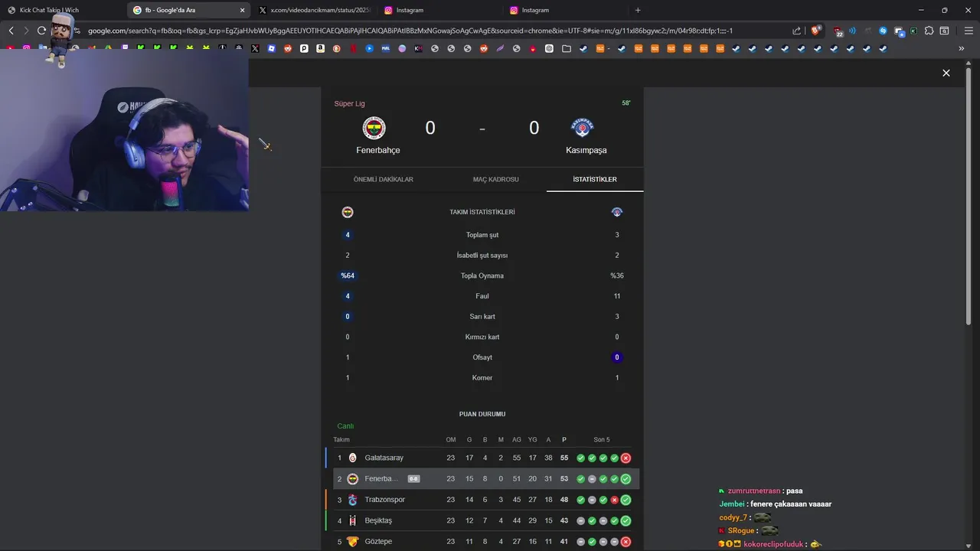Click the %36 possession value

click(x=617, y=275)
